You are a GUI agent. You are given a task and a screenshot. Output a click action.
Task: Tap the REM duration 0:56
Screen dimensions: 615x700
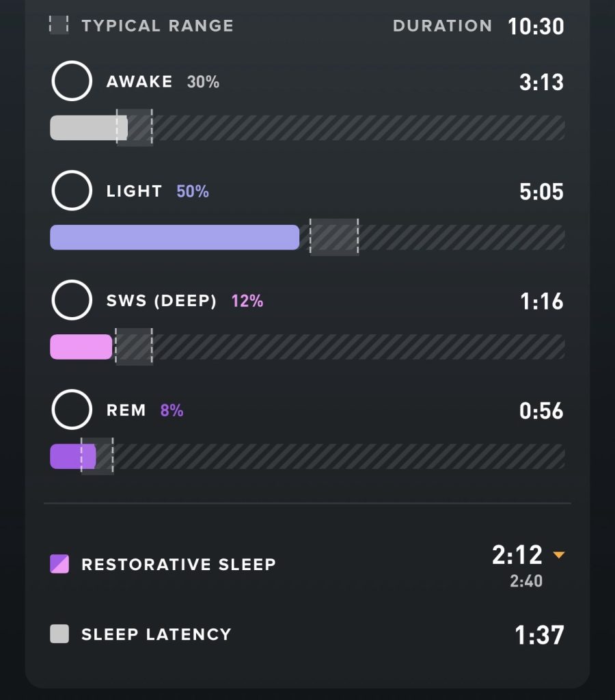(541, 410)
